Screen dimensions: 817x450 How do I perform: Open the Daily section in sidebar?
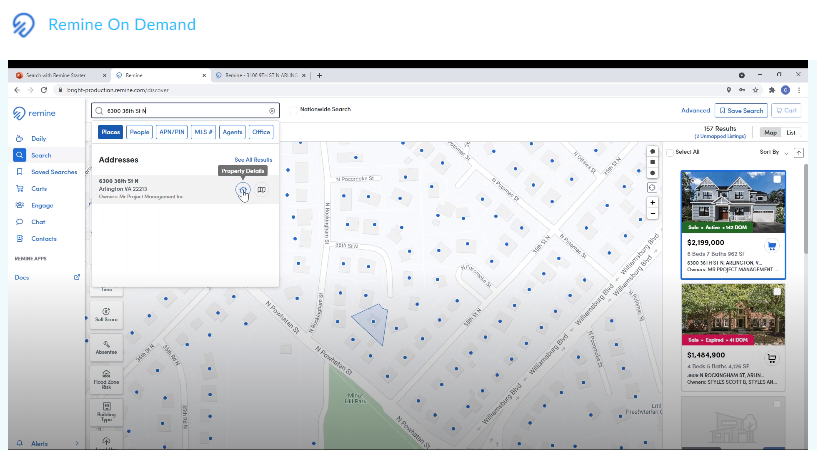click(39, 139)
